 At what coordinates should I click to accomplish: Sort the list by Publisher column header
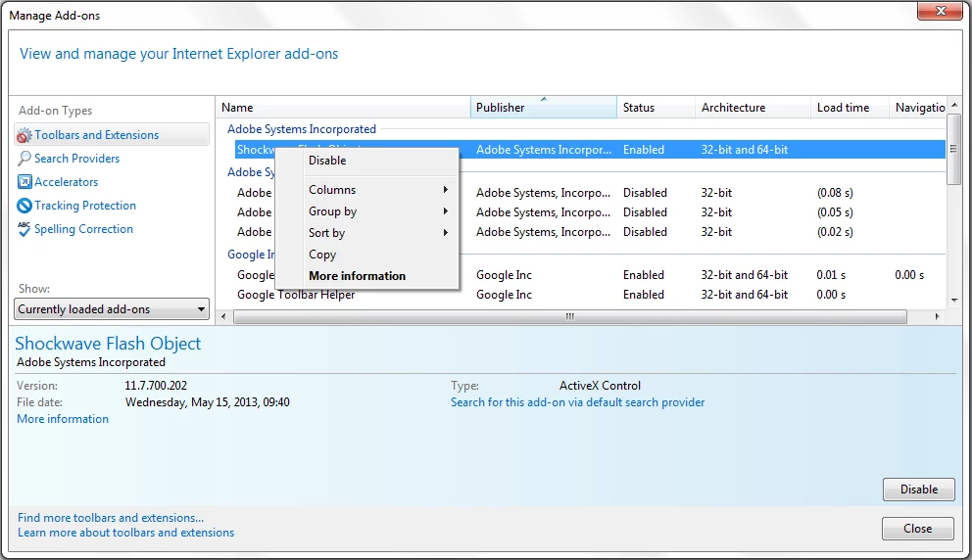pyautogui.click(x=544, y=107)
